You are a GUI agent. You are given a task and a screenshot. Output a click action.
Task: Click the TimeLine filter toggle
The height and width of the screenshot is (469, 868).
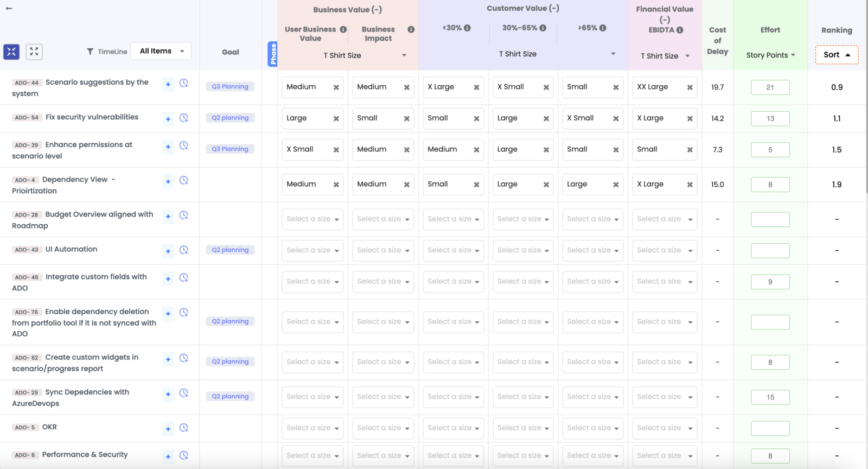tap(107, 52)
